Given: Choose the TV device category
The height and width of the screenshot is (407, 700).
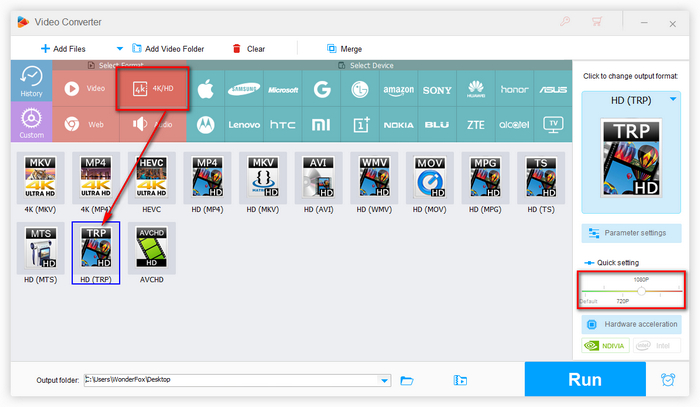Looking at the screenshot, I should click(x=553, y=125).
